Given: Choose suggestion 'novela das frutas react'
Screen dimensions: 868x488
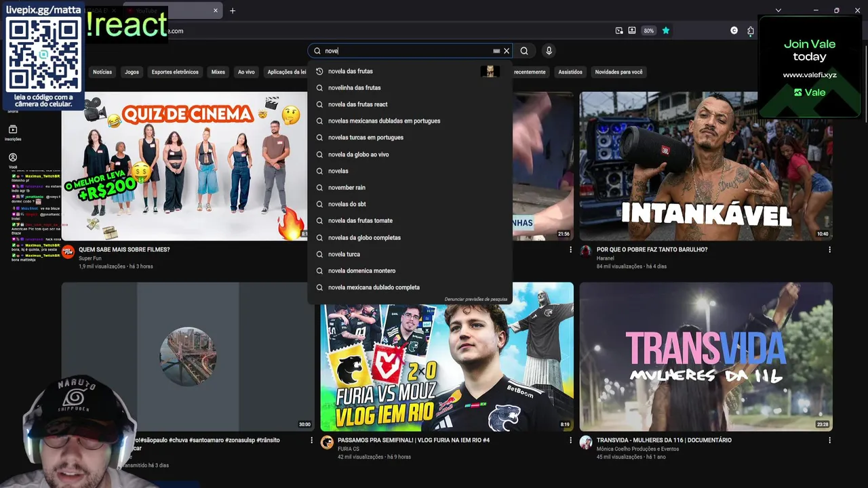Looking at the screenshot, I should 410,104.
